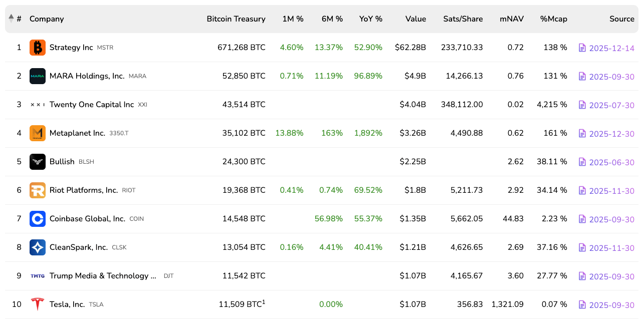Click the MARA Holdings logo icon
Viewport: 644px width, 319px height.
38,76
